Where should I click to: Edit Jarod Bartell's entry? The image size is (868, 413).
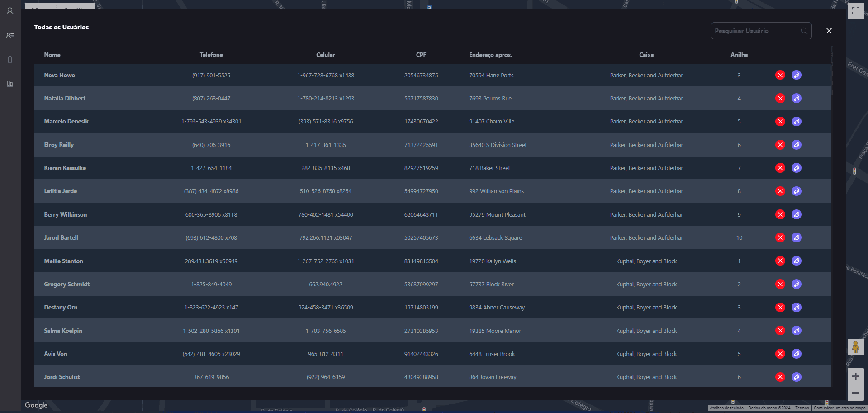797,237
